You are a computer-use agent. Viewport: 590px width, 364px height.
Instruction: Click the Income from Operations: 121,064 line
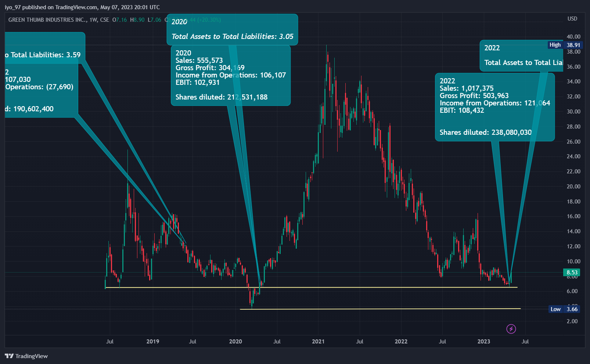coord(495,103)
